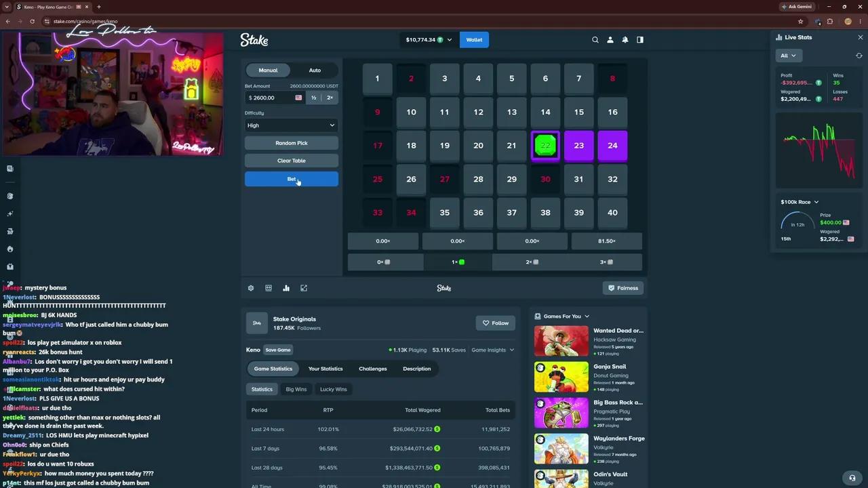Double the bet with the 2× button
Viewport: 868px width, 488px height.
coord(330,98)
